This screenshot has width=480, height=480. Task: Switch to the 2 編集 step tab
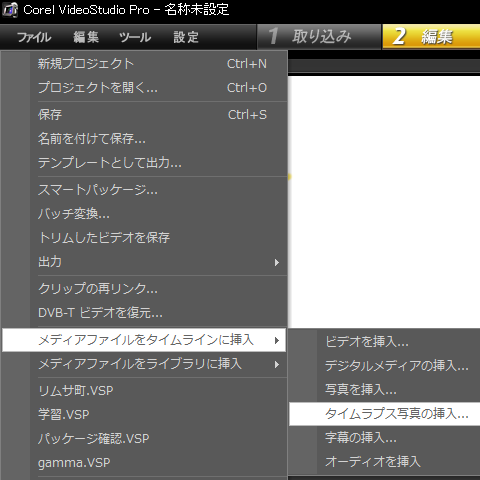point(431,37)
